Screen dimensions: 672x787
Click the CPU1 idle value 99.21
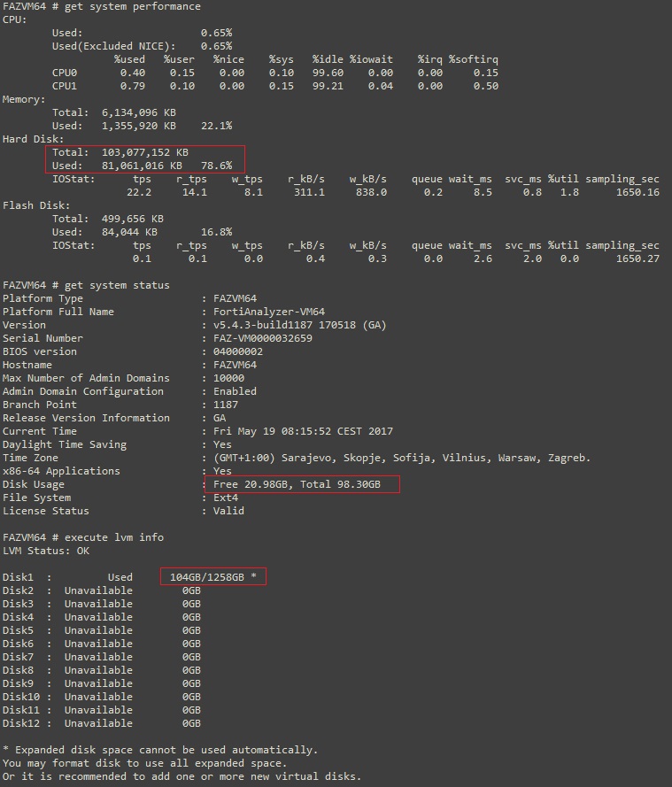325,86
